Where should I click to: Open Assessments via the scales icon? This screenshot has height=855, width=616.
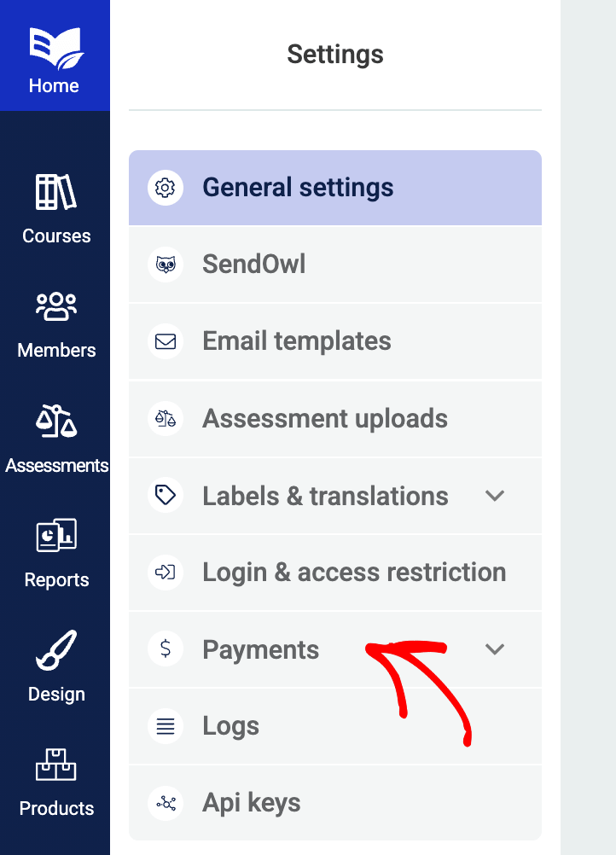pyautogui.click(x=56, y=421)
